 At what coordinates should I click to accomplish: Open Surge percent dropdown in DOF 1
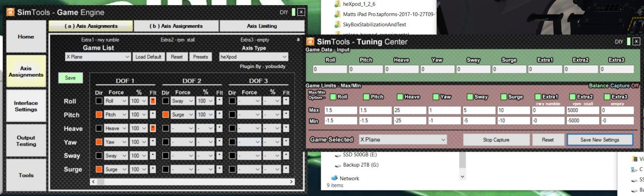click(x=138, y=169)
